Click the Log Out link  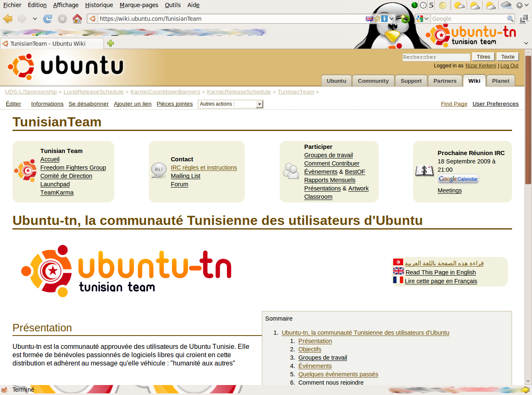[x=509, y=66]
